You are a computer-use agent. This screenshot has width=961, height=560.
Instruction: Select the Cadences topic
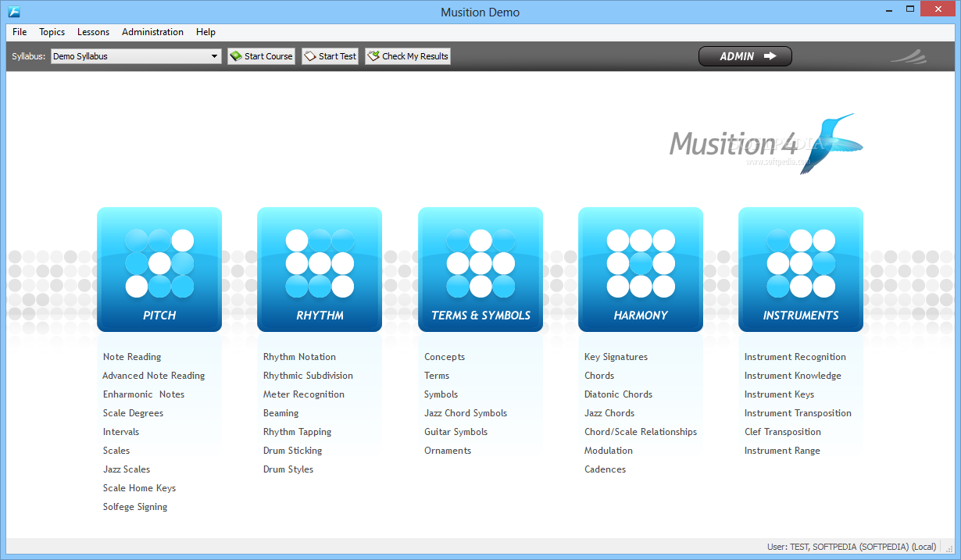(606, 469)
